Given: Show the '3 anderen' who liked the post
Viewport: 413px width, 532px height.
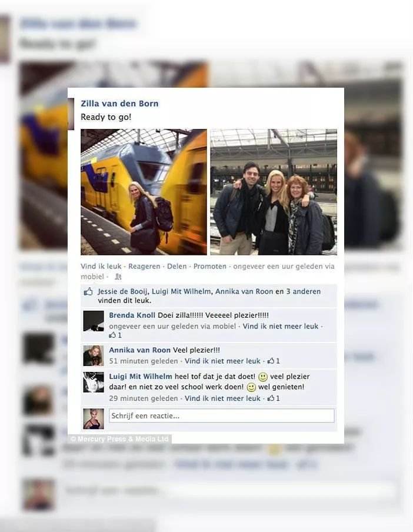Looking at the screenshot, I should click(303, 291).
